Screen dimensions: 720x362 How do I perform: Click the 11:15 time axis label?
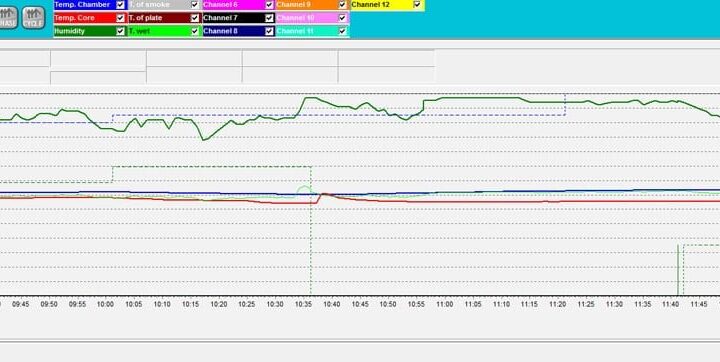[529, 304]
